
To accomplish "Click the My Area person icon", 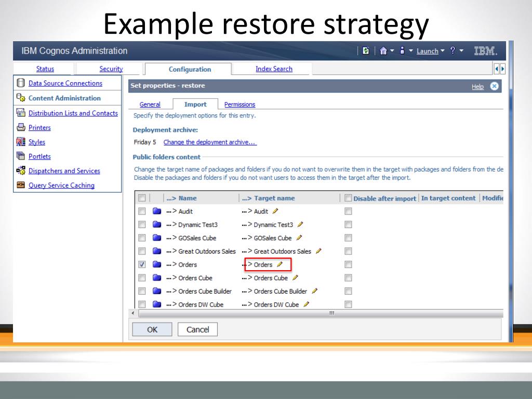I will pyautogui.click(x=402, y=51).
